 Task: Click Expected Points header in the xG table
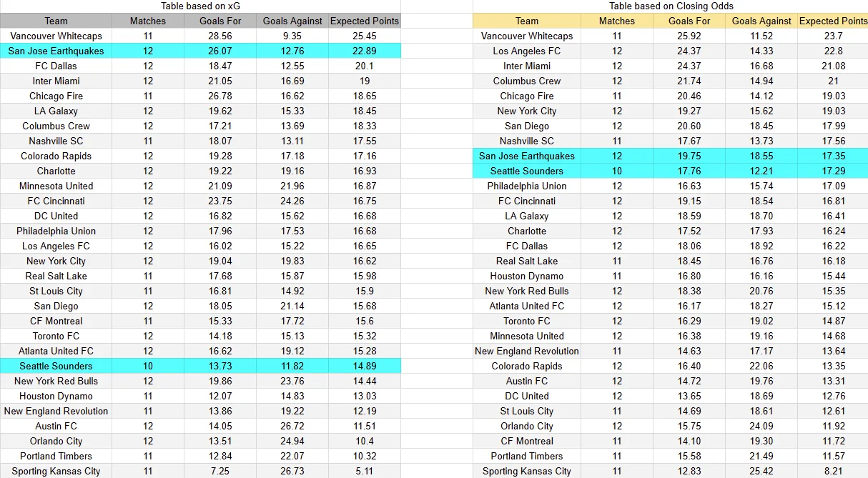point(365,21)
